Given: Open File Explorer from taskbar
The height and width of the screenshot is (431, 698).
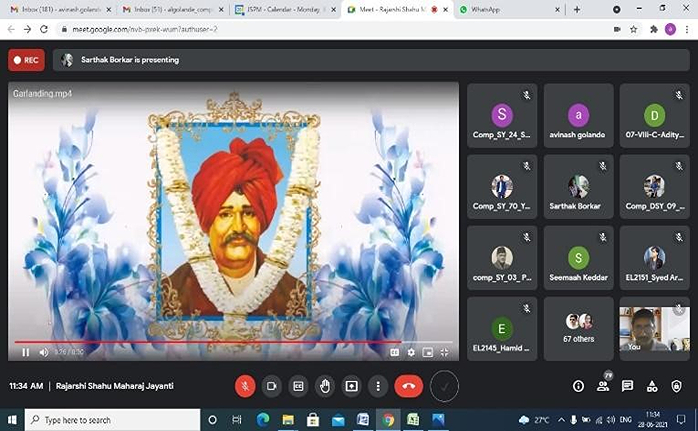Looking at the screenshot, I should 288,420.
